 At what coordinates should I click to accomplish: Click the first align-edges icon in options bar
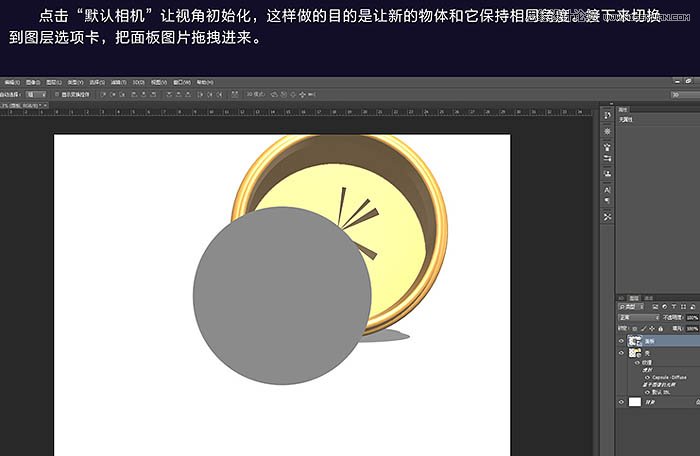[x=103, y=94]
